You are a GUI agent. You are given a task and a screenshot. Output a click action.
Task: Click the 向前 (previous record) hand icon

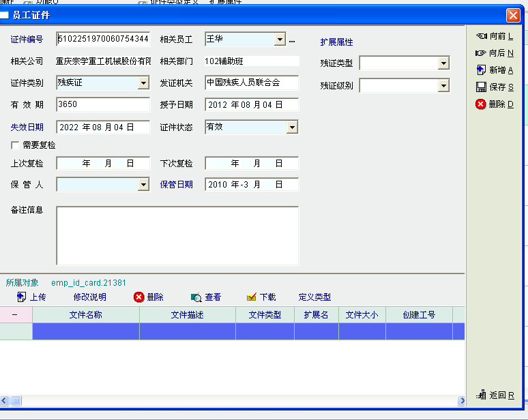tap(481, 36)
